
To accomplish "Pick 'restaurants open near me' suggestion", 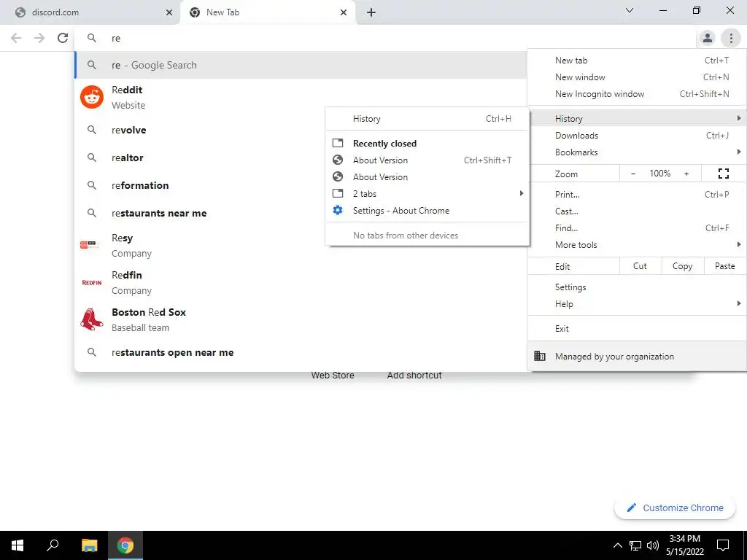I will coord(301,352).
